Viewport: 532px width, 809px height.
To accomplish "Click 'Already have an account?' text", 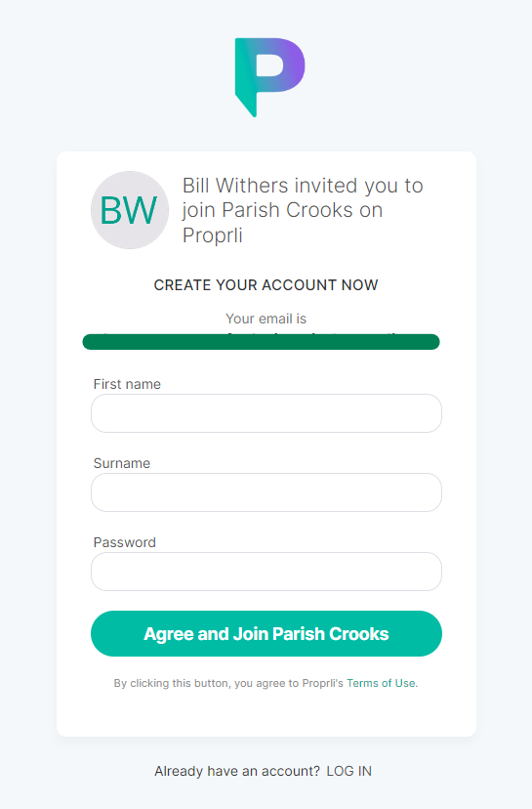I will pos(237,771).
